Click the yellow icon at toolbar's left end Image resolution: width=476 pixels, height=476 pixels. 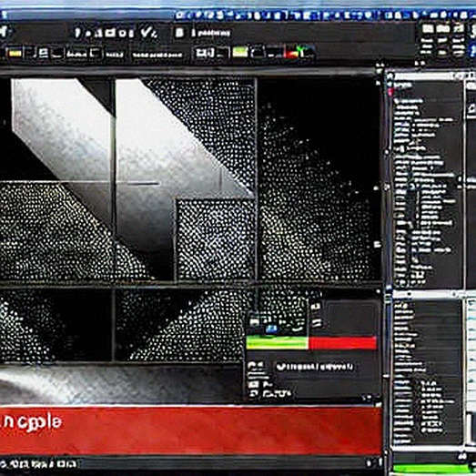15,54
